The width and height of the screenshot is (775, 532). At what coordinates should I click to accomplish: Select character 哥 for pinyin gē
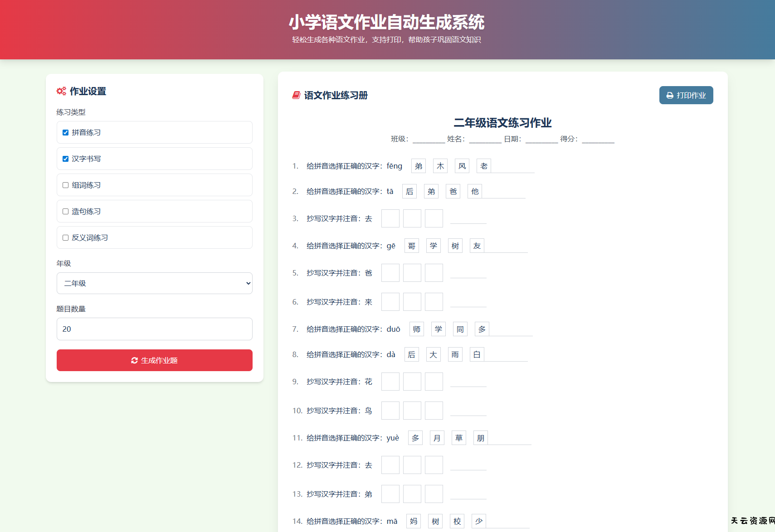coord(412,246)
